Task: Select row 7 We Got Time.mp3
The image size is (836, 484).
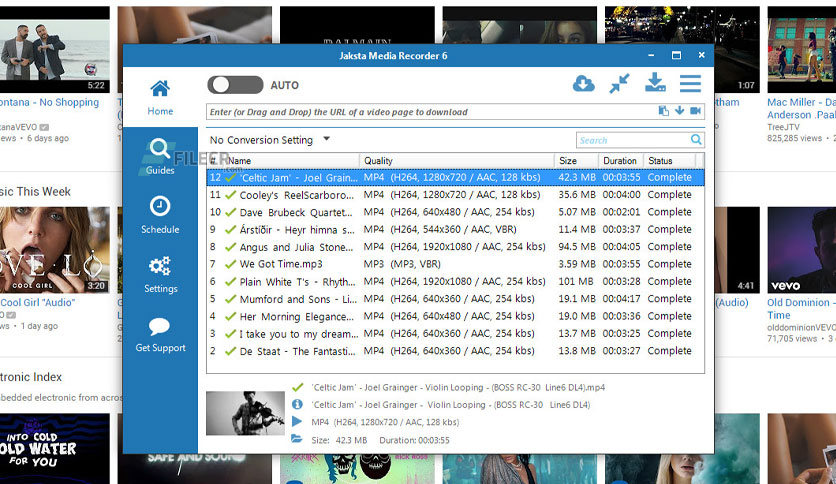Action: pos(455,264)
